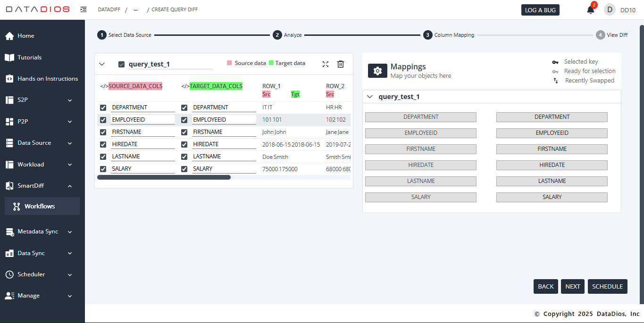
Task: Click the notification bell icon
Action: [590, 10]
